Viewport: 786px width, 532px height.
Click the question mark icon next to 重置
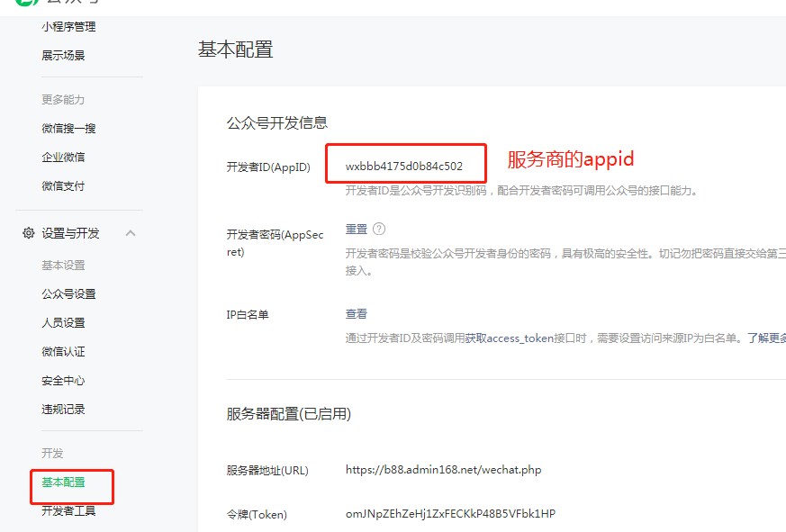tap(379, 230)
